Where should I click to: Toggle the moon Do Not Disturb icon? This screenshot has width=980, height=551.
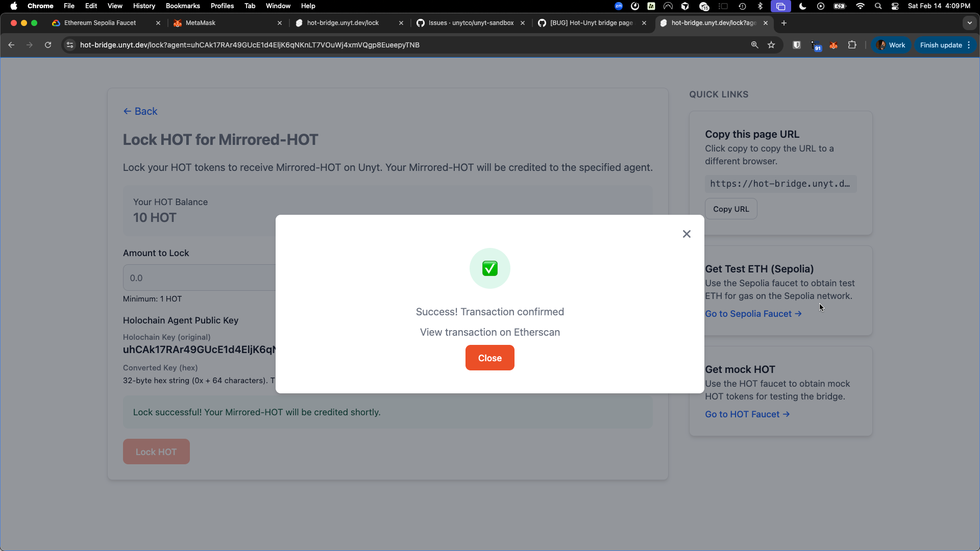pos(802,6)
